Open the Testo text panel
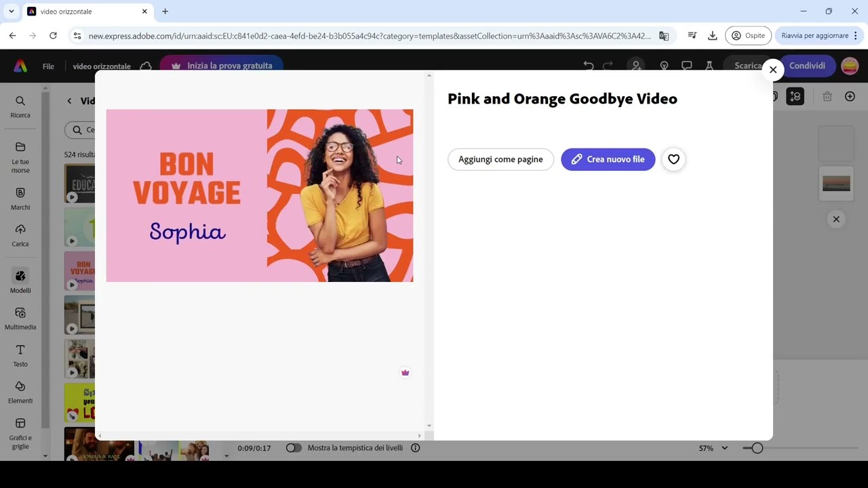 coord(20,356)
